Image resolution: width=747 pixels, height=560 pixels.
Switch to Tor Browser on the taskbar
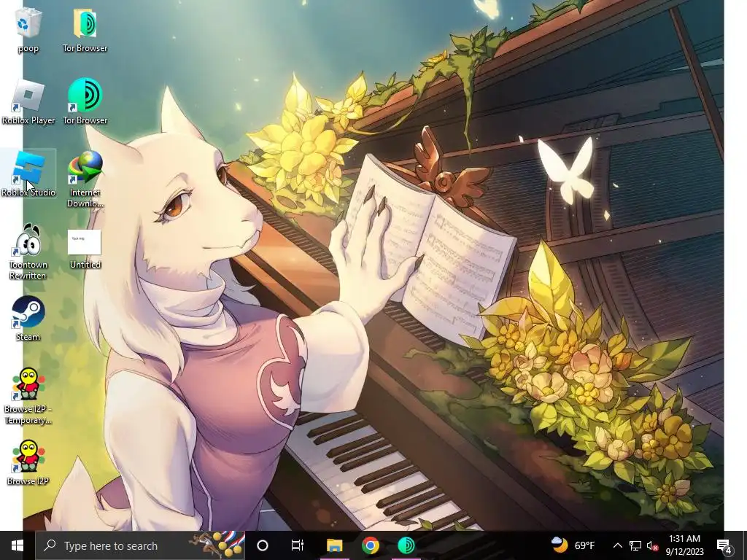pyautogui.click(x=406, y=545)
